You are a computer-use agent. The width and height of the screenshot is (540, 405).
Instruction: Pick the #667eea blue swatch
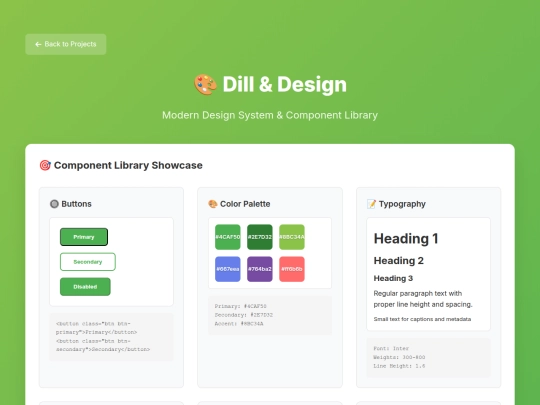coord(228,269)
